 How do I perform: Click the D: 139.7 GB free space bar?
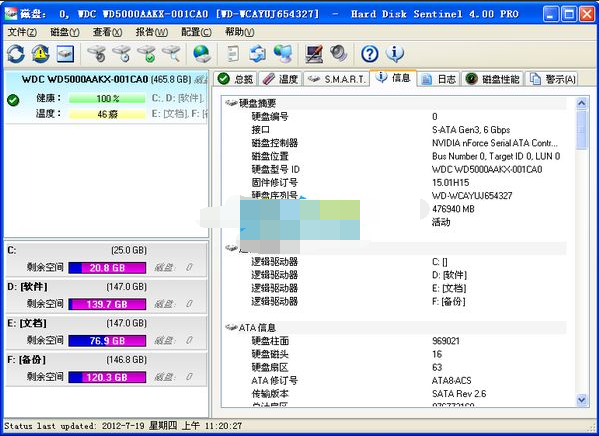click(107, 304)
